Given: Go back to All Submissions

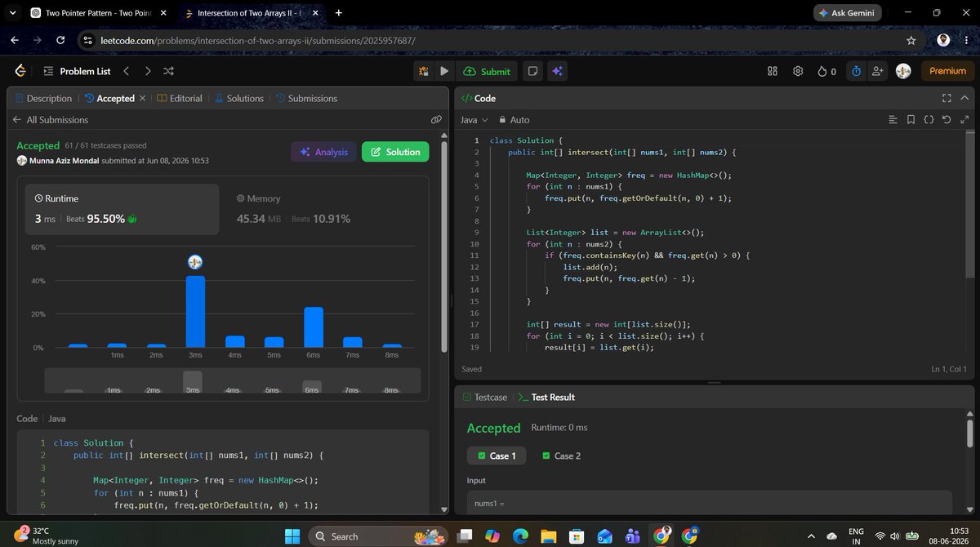Looking at the screenshot, I should [x=50, y=119].
